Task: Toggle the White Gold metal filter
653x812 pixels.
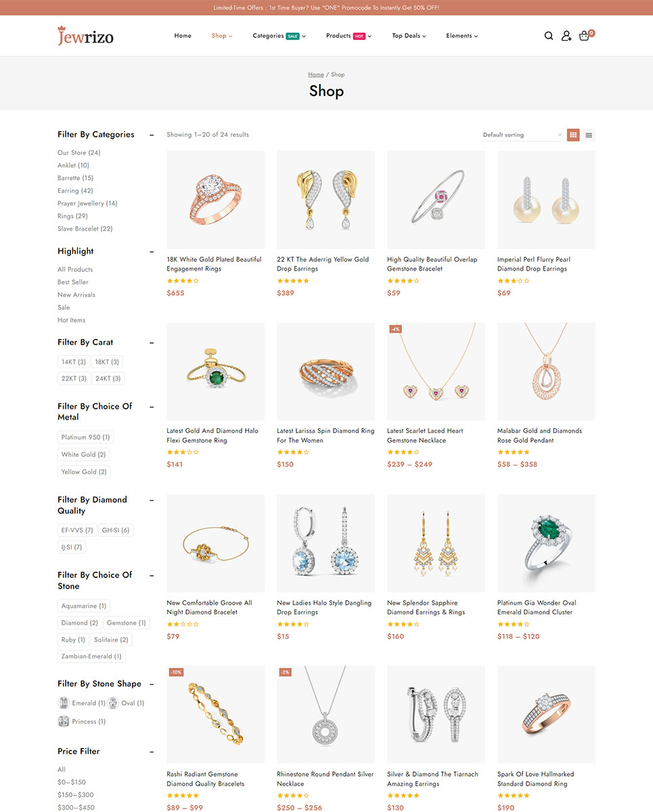Action: pyautogui.click(x=83, y=455)
